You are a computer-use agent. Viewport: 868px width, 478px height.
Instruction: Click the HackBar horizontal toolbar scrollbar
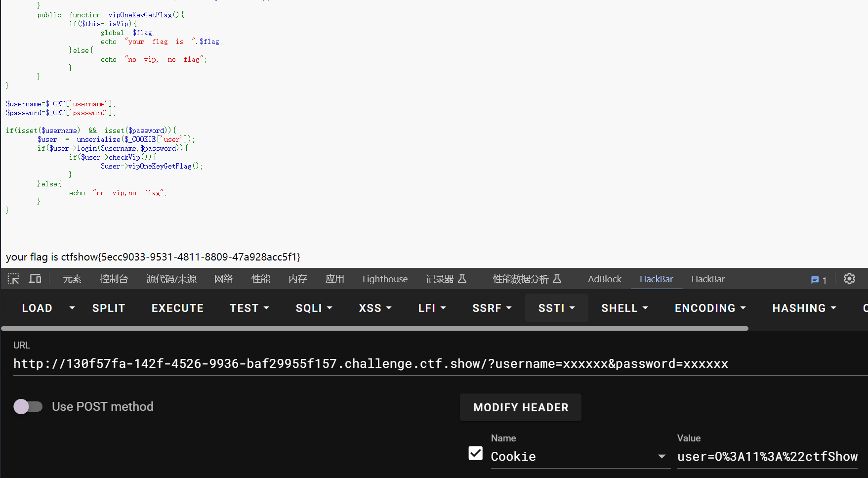374,328
